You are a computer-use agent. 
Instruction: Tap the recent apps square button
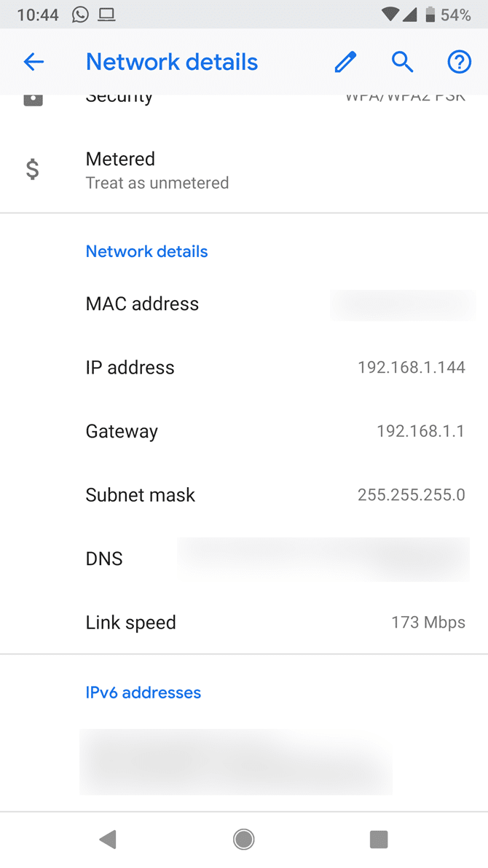click(379, 839)
